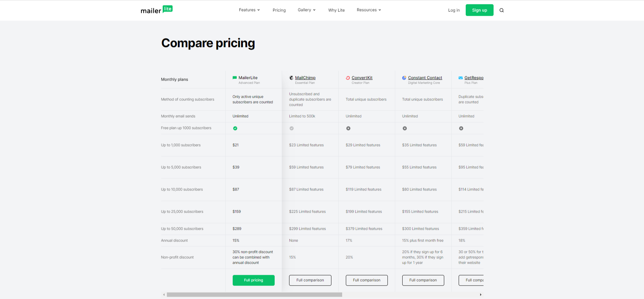Click MailChimp's gray free plan checkmark

(291, 128)
